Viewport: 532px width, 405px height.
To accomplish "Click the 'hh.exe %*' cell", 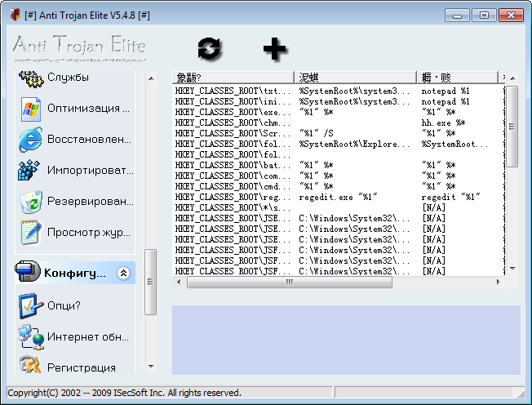I will pos(443,123).
